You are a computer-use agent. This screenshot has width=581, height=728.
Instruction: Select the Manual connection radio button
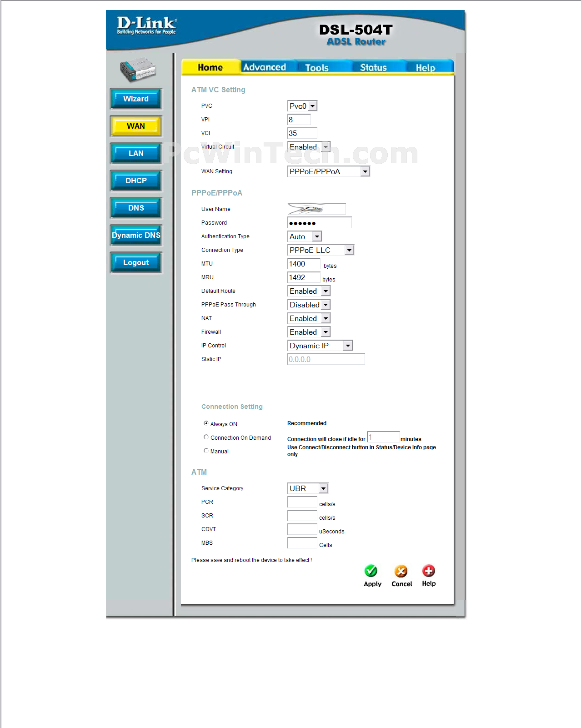[x=206, y=451]
